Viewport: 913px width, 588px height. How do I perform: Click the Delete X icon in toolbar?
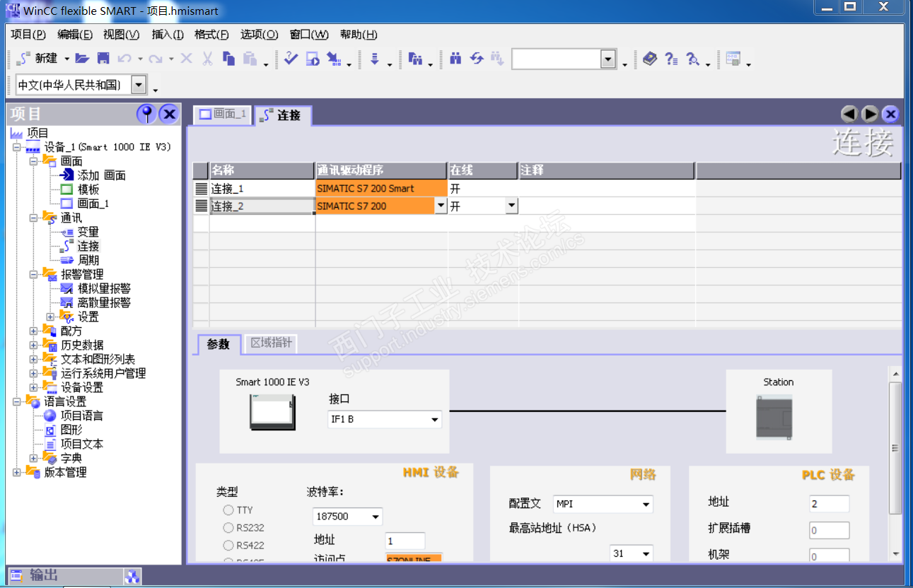click(x=186, y=59)
